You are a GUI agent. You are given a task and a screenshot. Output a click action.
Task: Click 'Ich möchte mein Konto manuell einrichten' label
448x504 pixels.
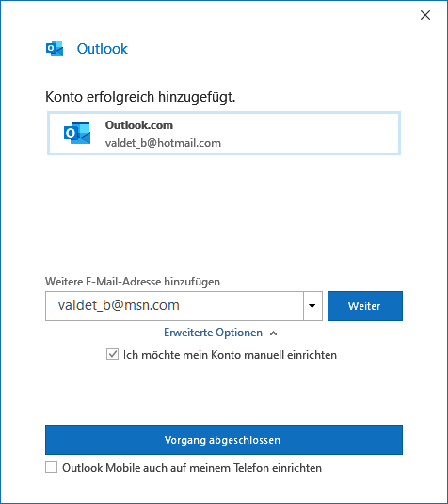[x=230, y=355]
